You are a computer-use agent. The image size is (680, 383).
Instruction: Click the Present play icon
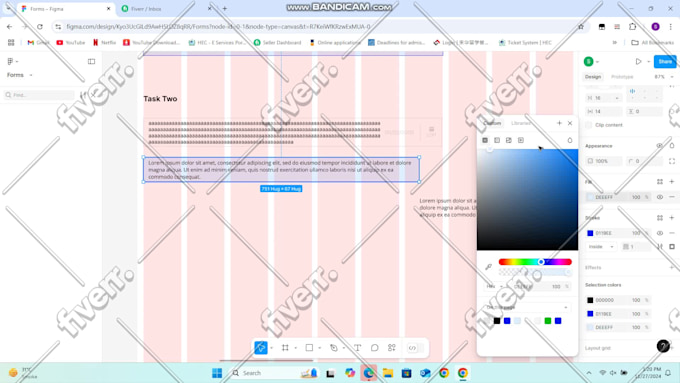638,62
